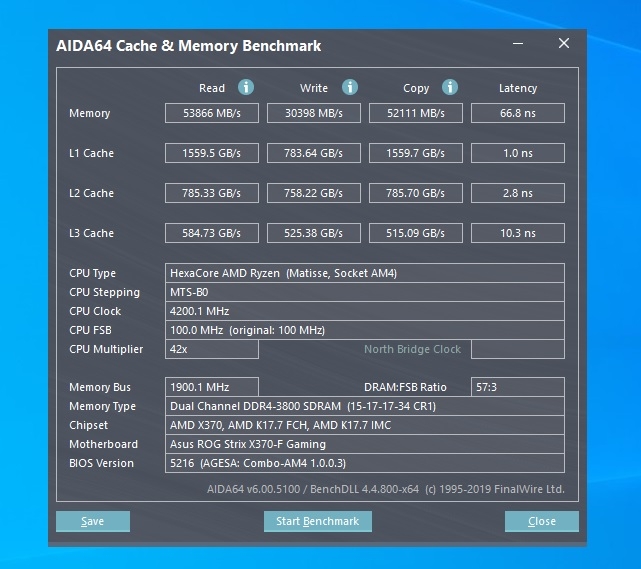This screenshot has width=641, height=569.
Task: Click the L1 Cache row label
Action: pyautogui.click(x=92, y=153)
